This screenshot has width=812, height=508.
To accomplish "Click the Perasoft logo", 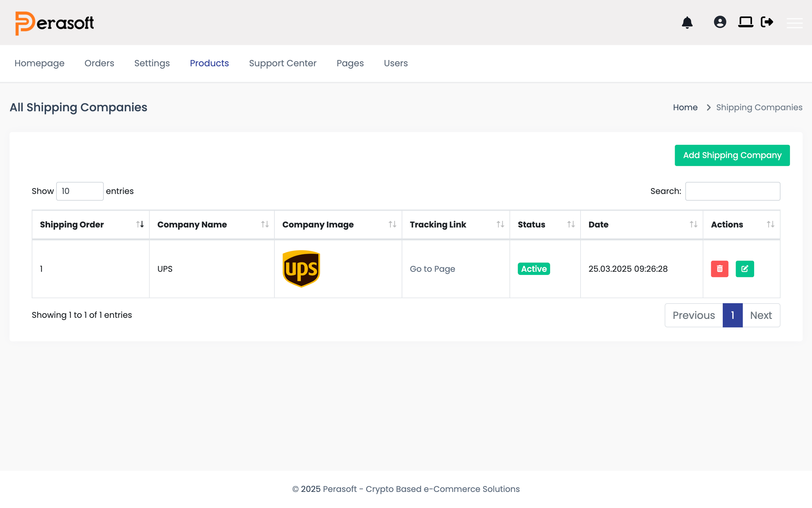I will pyautogui.click(x=54, y=23).
